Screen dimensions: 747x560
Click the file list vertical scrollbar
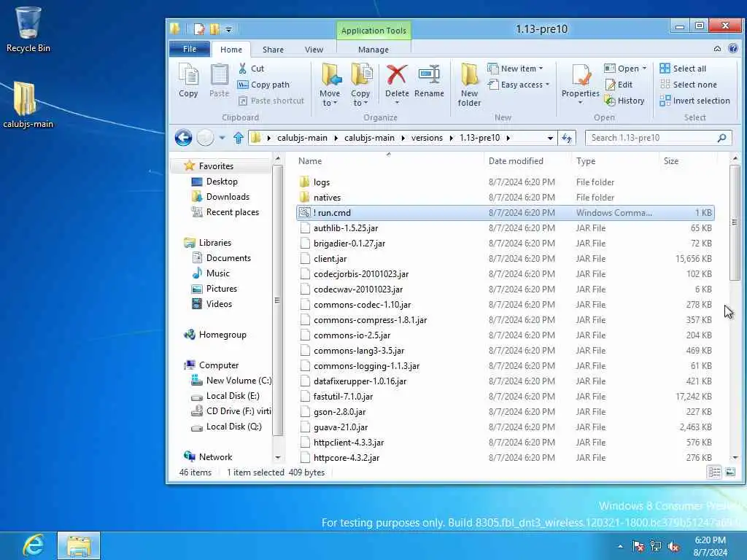[x=735, y=222]
